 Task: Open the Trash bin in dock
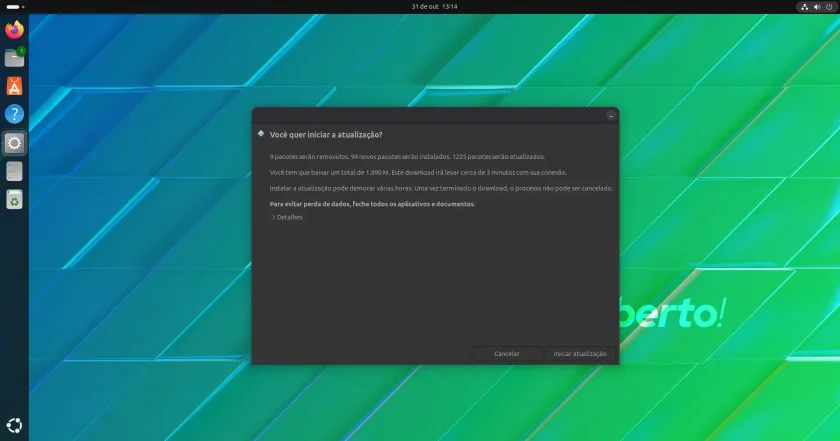tap(14, 199)
